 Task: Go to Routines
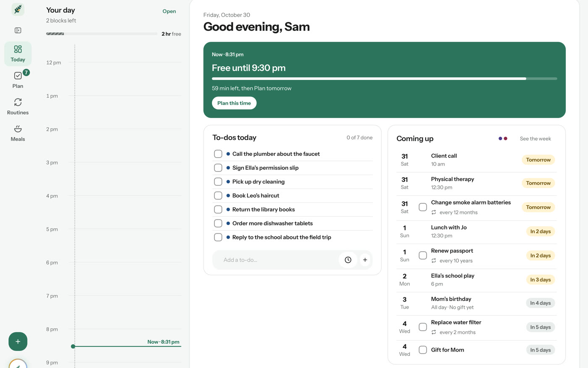pyautogui.click(x=18, y=107)
